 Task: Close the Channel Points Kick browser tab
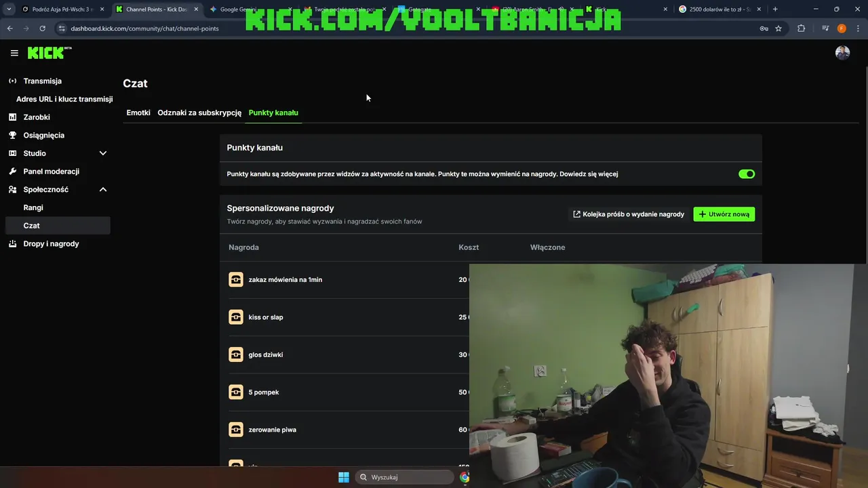(x=196, y=9)
